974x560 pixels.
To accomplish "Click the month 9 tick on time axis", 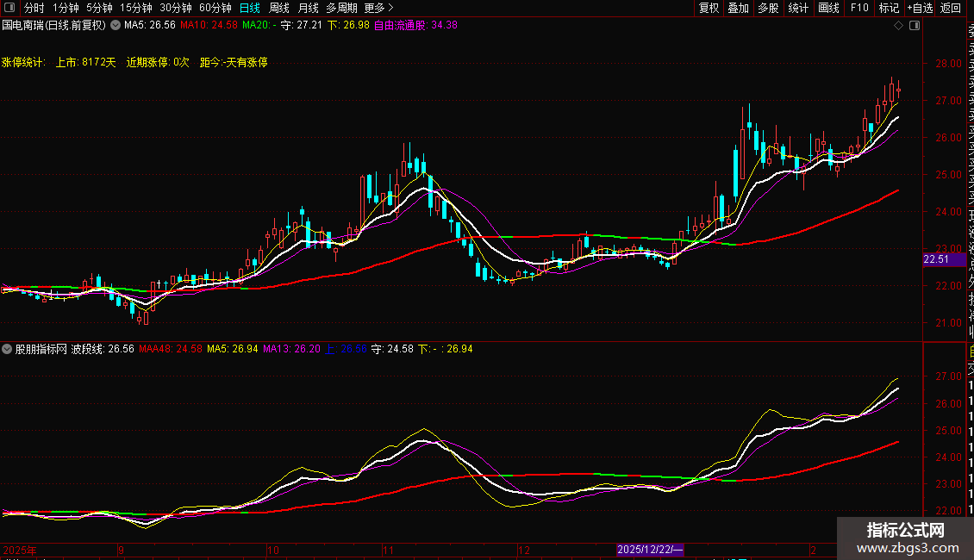I will click(x=122, y=550).
